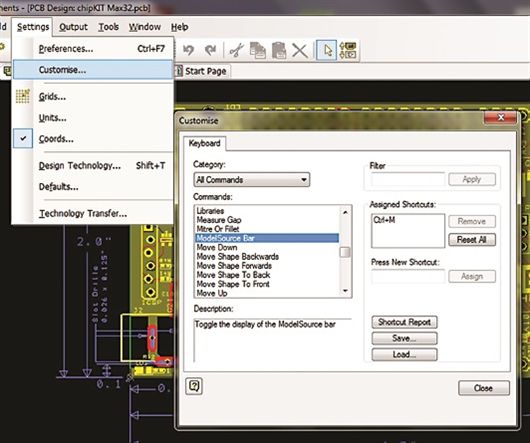Click the Delete X toolbar icon
The height and width of the screenshot is (443, 530).
(299, 51)
